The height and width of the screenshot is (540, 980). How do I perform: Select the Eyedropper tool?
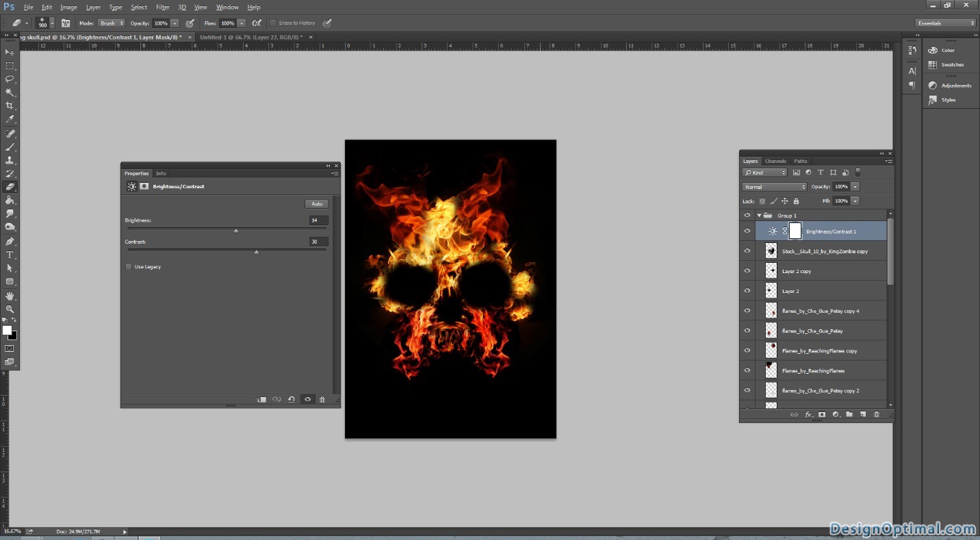(10, 119)
